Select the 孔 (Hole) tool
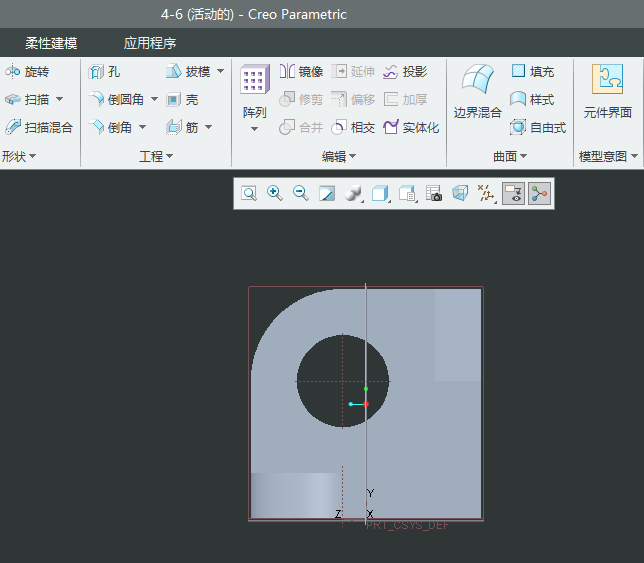644x563 pixels. coord(104,72)
